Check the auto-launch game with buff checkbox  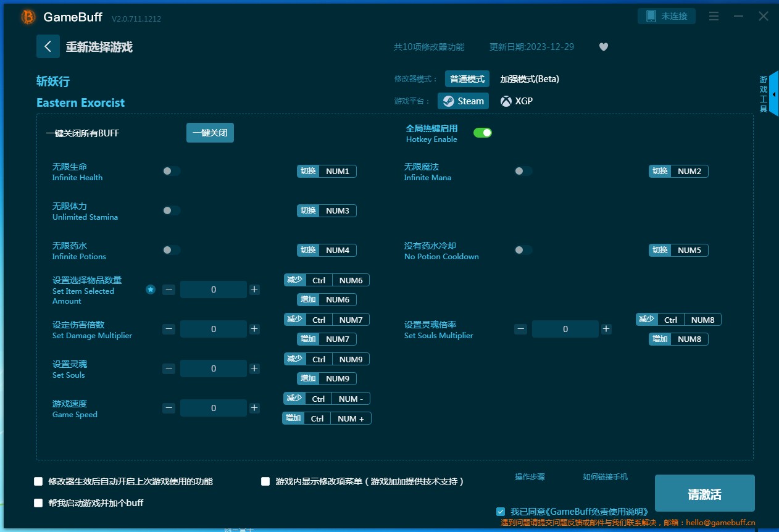[38, 503]
